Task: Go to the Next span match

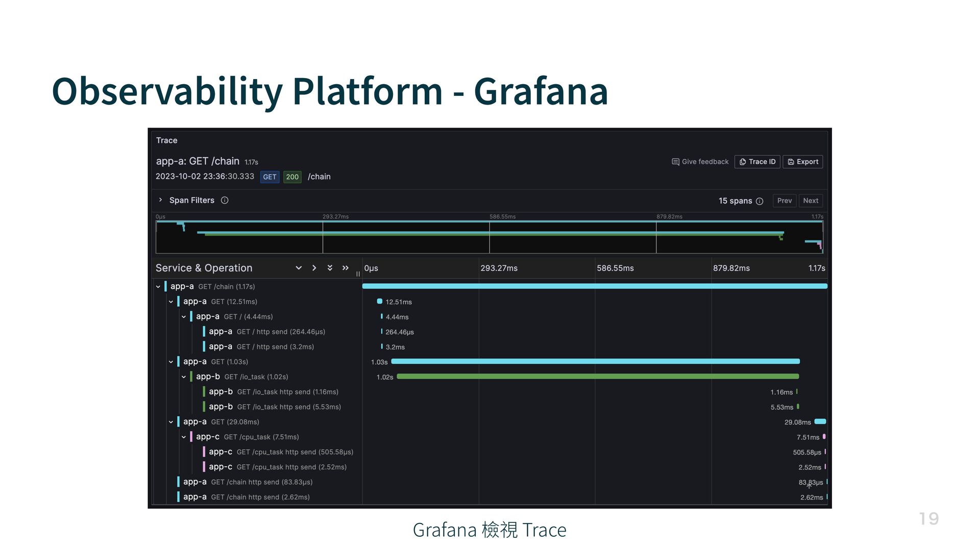Action: [x=810, y=201]
